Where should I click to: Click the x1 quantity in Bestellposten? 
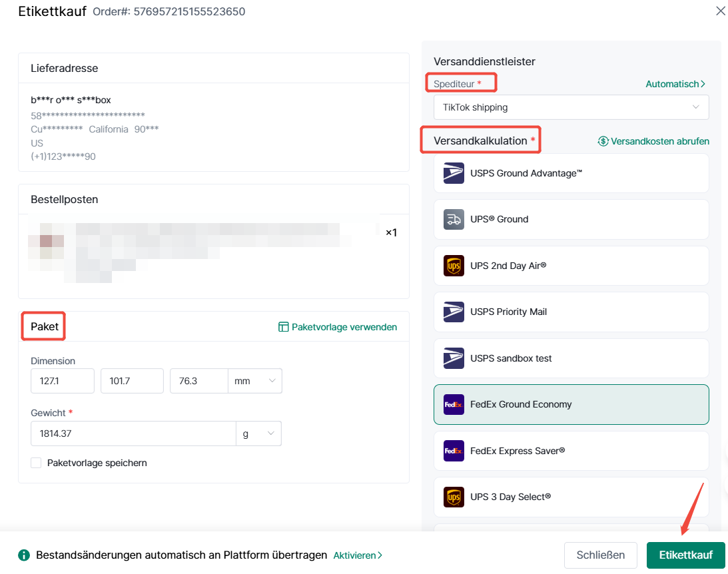click(392, 232)
